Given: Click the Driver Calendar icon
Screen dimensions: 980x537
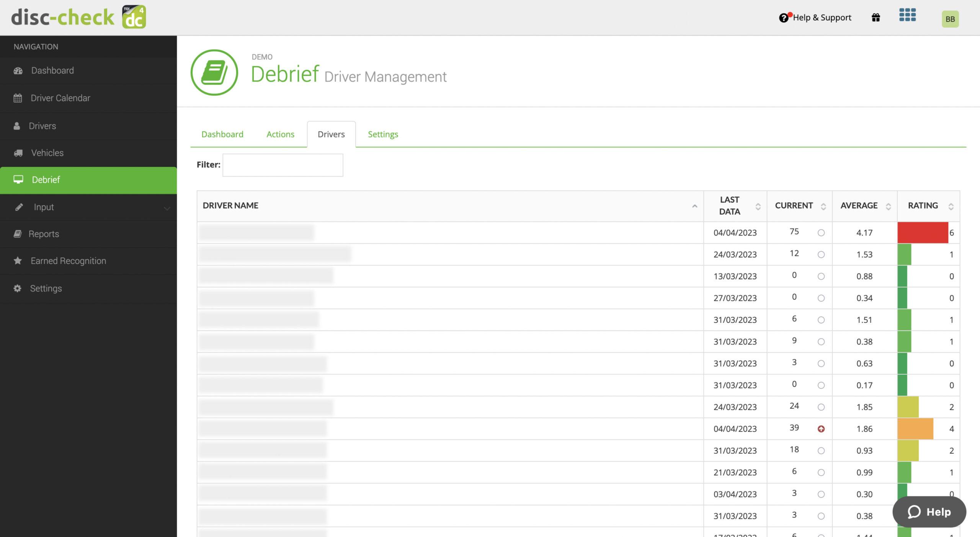Looking at the screenshot, I should pos(18,98).
